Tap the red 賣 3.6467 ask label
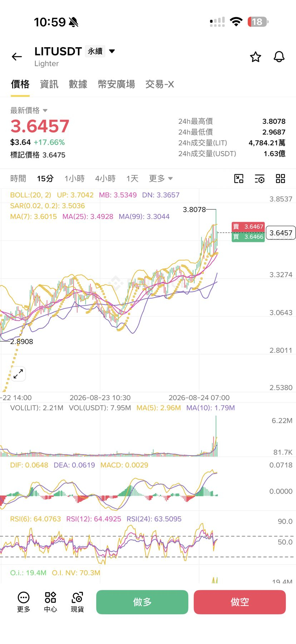Screen dimensions: 296x644 pyautogui.click(x=248, y=226)
